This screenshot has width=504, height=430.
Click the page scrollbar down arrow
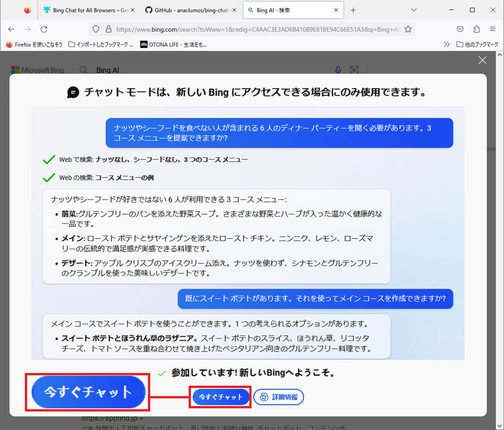point(500,426)
